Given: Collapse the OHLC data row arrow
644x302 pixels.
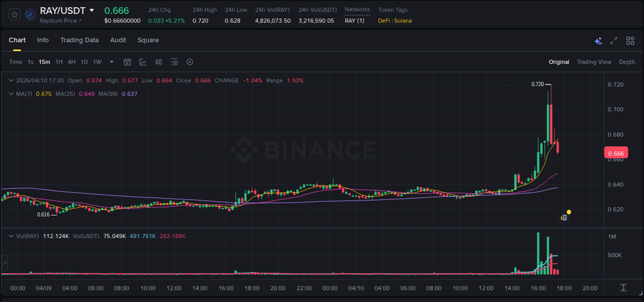Looking at the screenshot, I should click(10, 80).
